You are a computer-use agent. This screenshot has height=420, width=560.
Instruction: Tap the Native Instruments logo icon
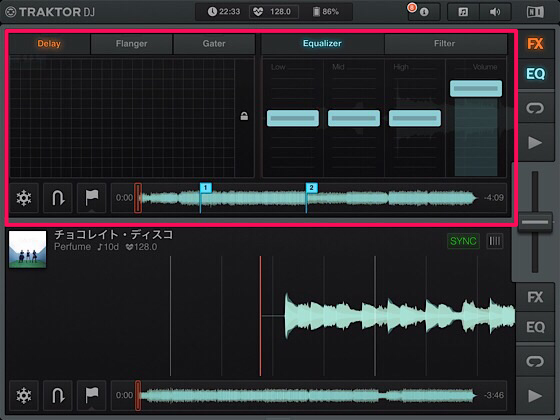tap(535, 12)
